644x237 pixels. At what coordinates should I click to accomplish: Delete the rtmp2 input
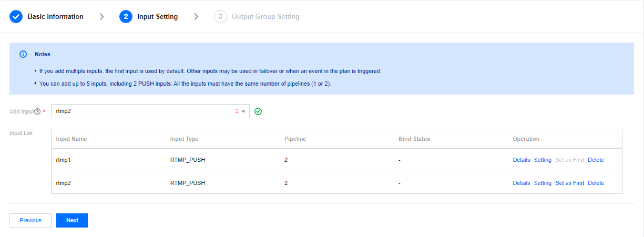[596, 183]
